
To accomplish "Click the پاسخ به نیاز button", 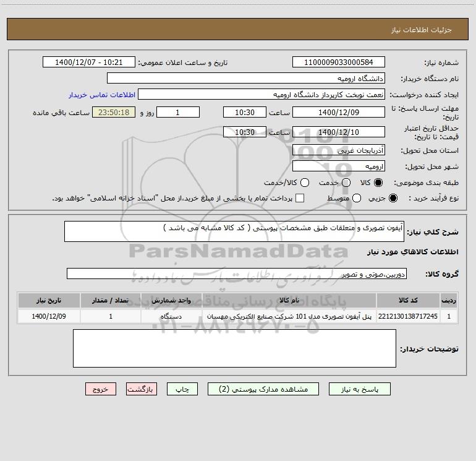I will click(x=359, y=389).
